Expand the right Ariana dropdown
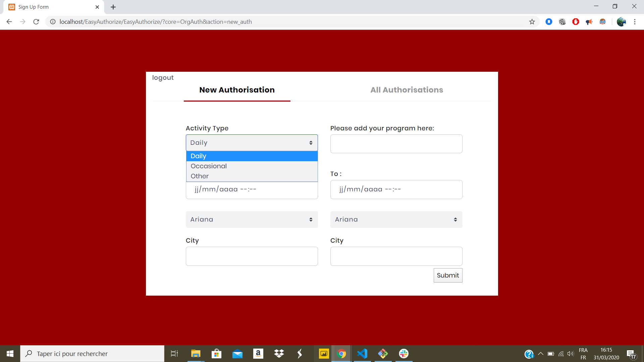 tap(396, 220)
